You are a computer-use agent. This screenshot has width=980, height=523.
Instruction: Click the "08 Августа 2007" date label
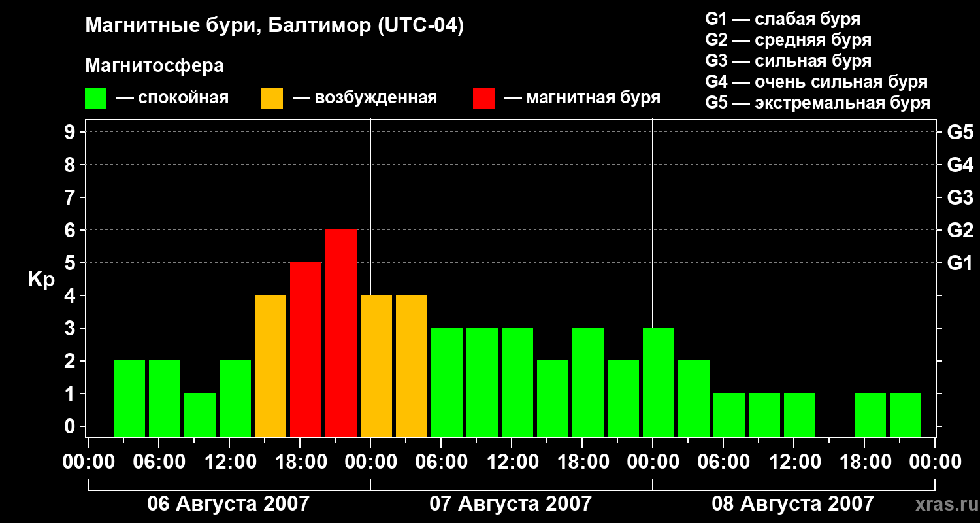(792, 503)
